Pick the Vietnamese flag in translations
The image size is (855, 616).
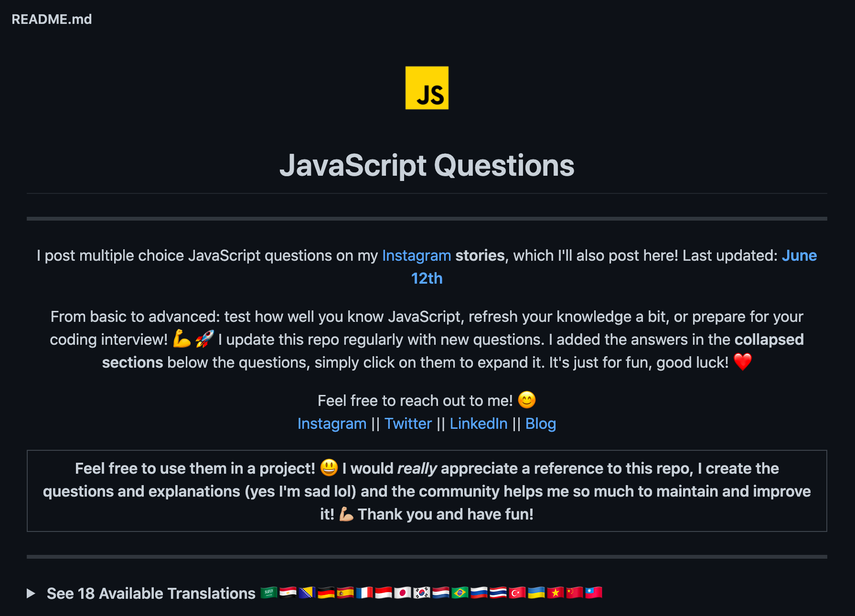(x=556, y=593)
